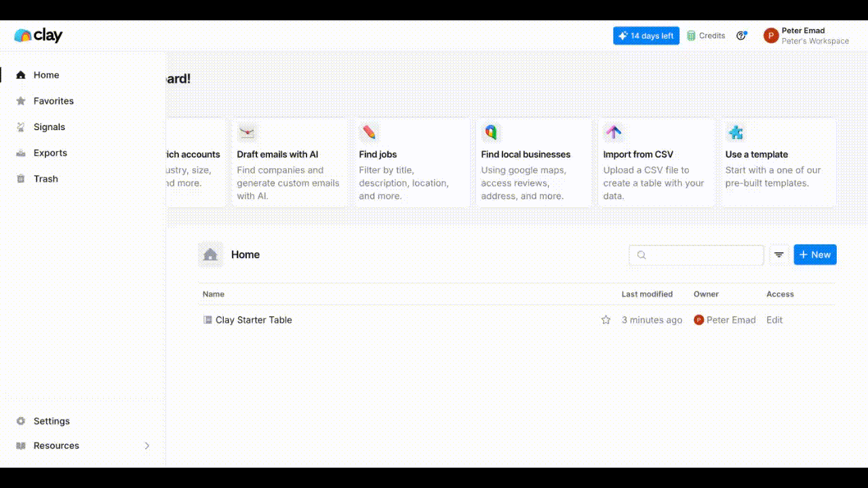Click the Import from CSV upload icon

point(614,132)
